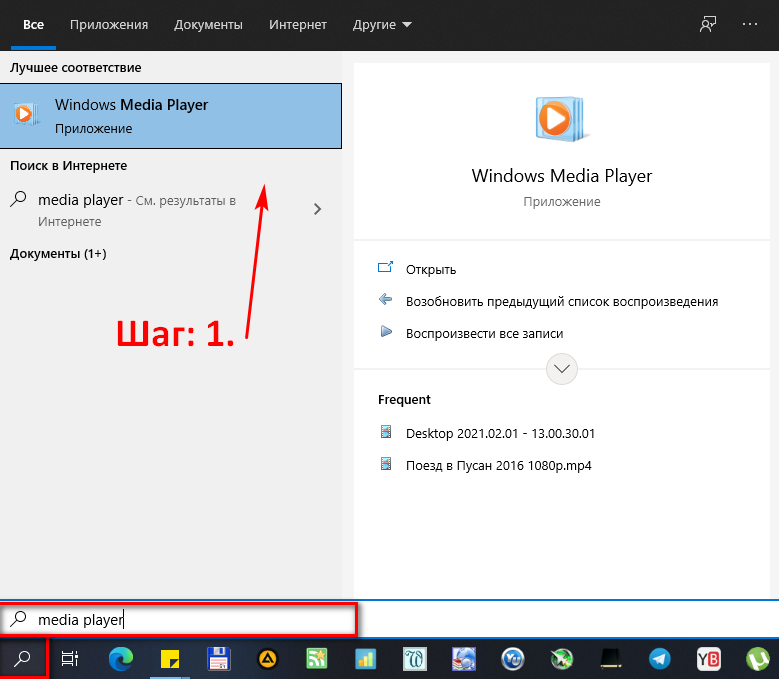Expand the Другие dropdown
This screenshot has height=679, width=779.
(x=382, y=25)
